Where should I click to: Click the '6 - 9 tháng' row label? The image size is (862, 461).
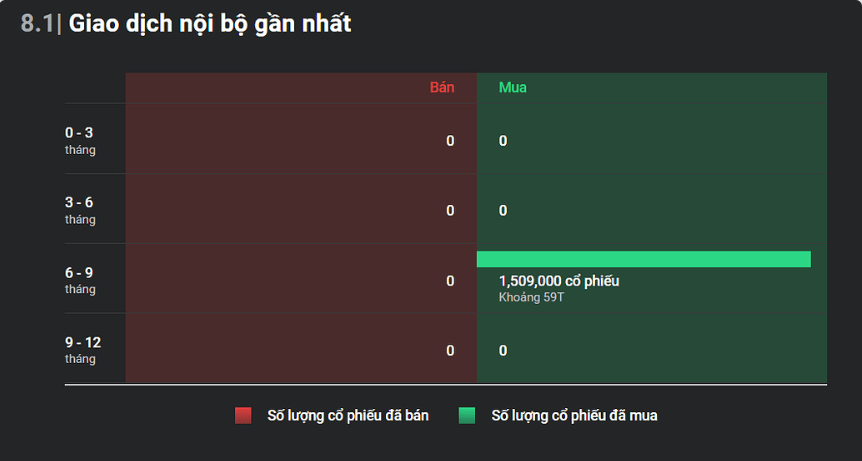(80, 280)
